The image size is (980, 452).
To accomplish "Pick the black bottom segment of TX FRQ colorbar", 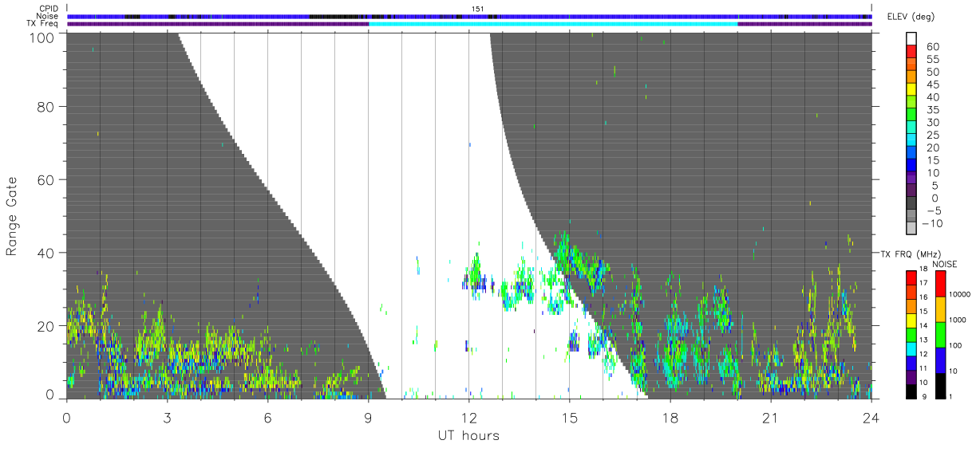I will click(x=911, y=391).
